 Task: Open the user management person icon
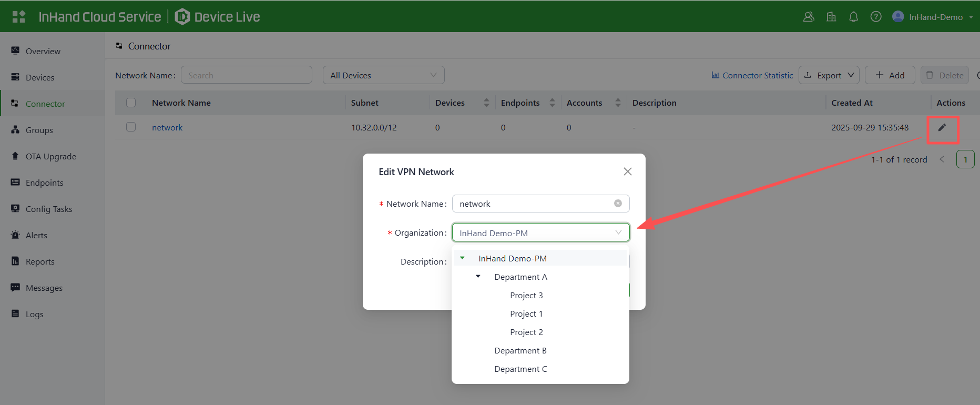(809, 17)
